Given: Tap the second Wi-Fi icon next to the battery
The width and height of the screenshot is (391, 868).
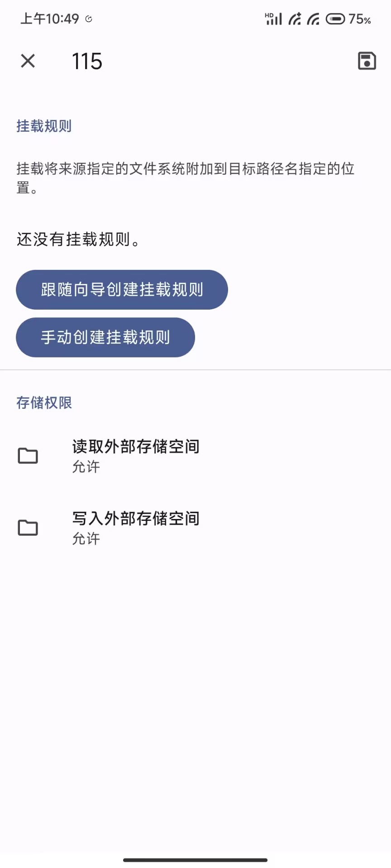Looking at the screenshot, I should point(313,19).
